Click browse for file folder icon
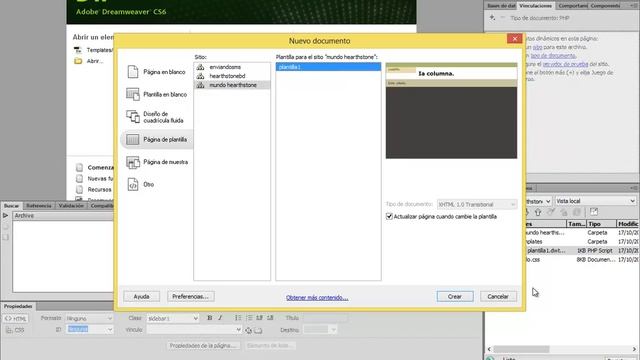Screen dimensions: 640x360 click(x=258, y=330)
